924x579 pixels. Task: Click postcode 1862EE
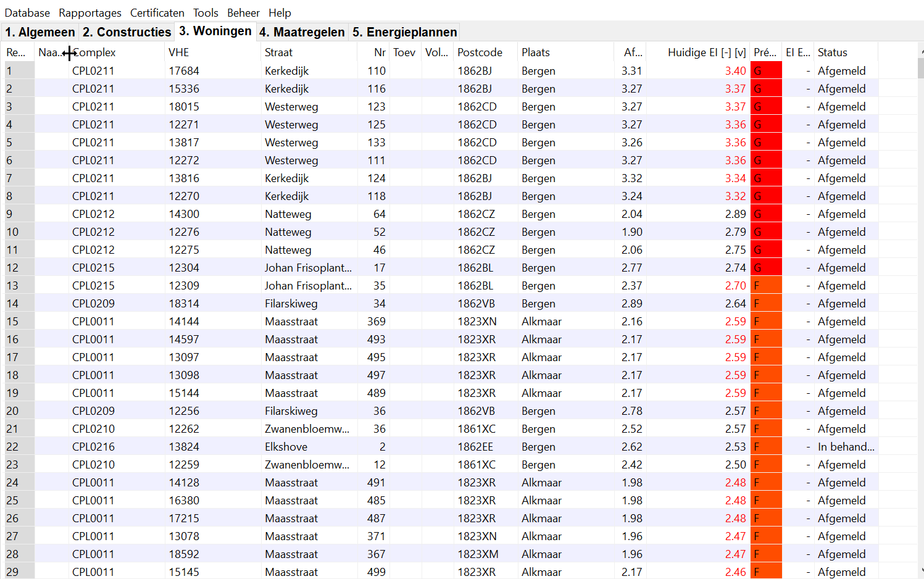coord(476,446)
